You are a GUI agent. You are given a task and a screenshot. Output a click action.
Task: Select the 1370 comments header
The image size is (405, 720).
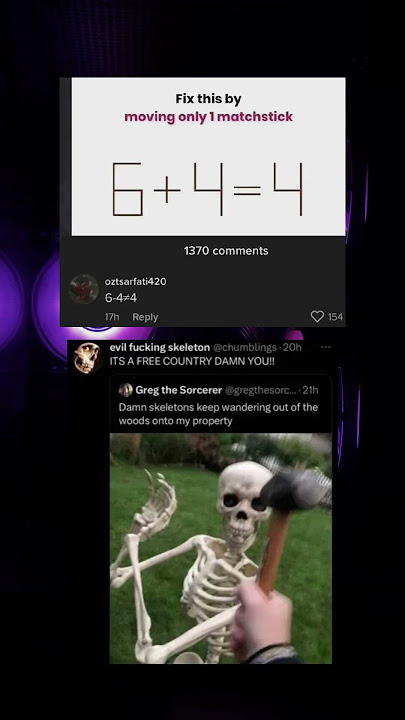pyautogui.click(x=226, y=251)
